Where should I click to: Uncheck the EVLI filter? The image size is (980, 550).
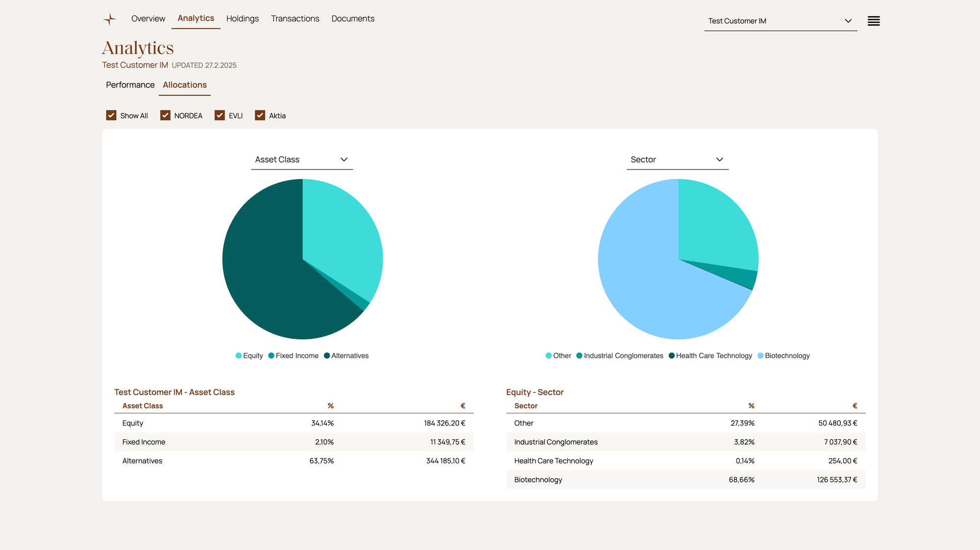point(220,115)
